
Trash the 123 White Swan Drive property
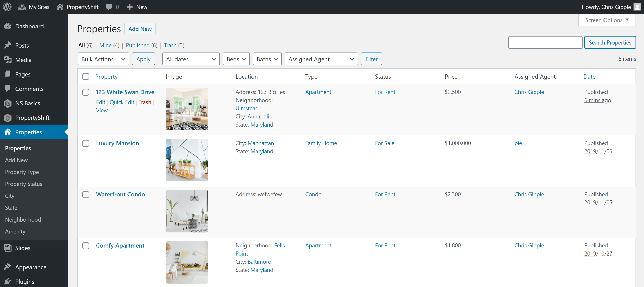145,102
